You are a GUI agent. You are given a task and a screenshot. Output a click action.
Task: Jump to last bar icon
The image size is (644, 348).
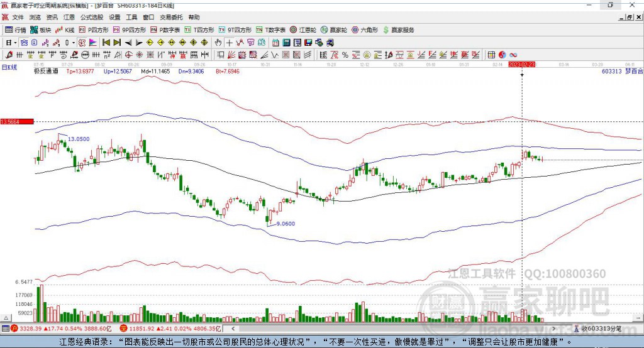click(117, 43)
